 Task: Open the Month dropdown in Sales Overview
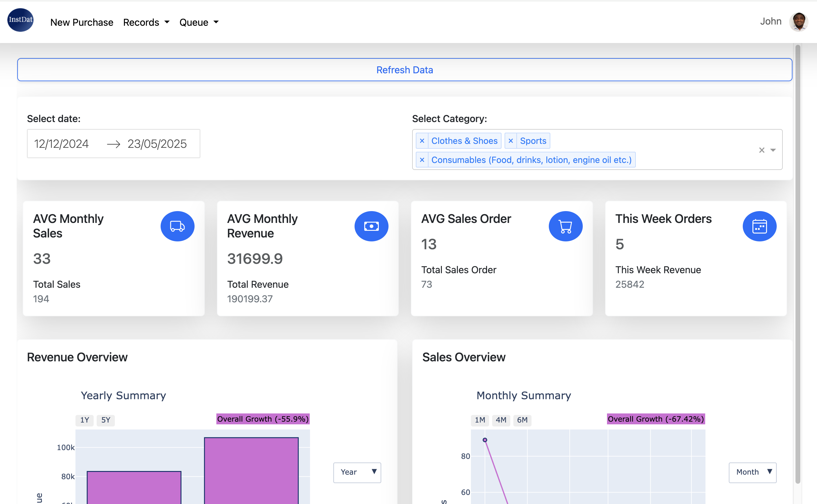coord(752,472)
